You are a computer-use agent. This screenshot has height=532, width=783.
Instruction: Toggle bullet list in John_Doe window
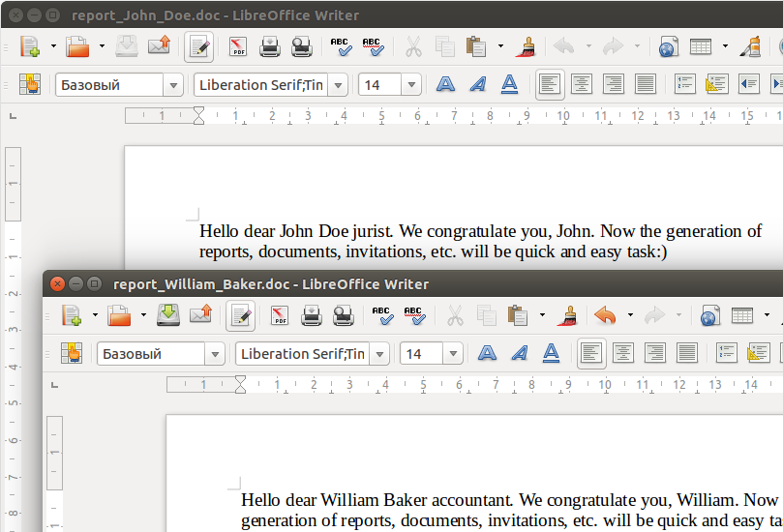(716, 84)
